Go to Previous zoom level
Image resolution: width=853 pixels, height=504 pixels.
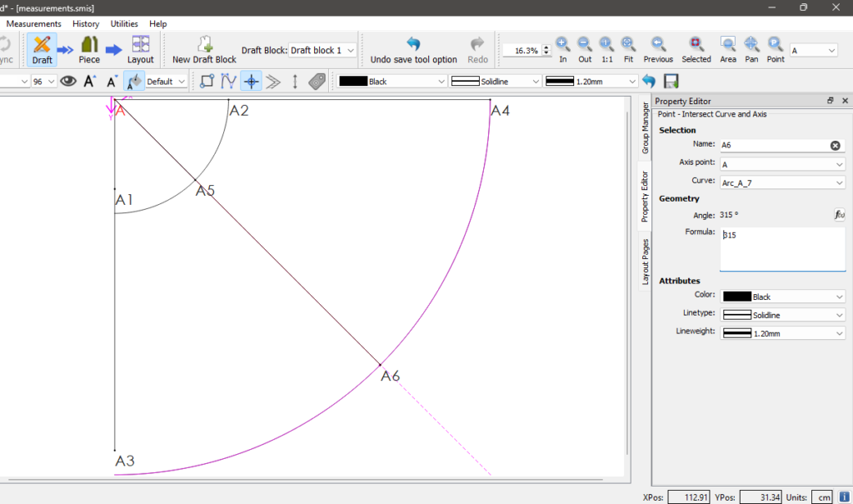coord(658,49)
